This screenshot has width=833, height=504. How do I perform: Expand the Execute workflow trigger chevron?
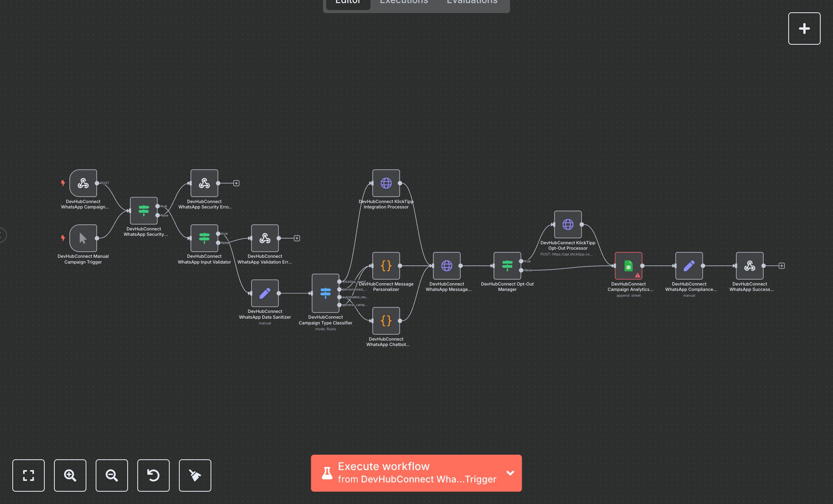(x=510, y=473)
